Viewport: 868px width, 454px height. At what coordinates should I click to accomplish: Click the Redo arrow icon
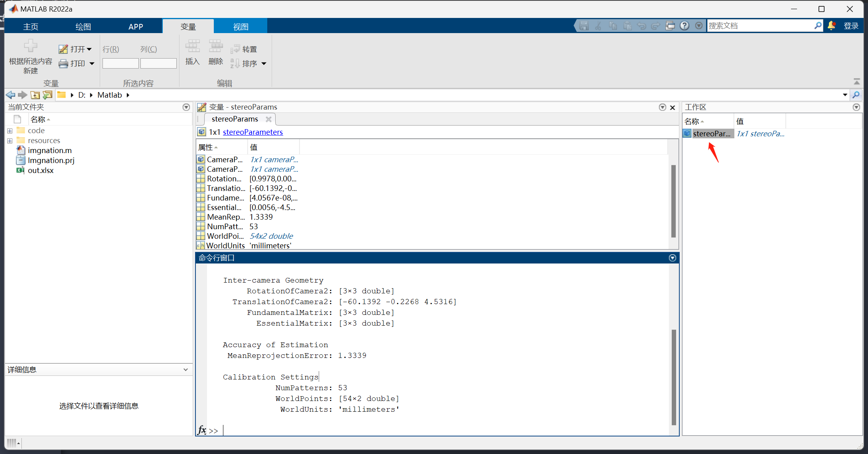click(656, 26)
